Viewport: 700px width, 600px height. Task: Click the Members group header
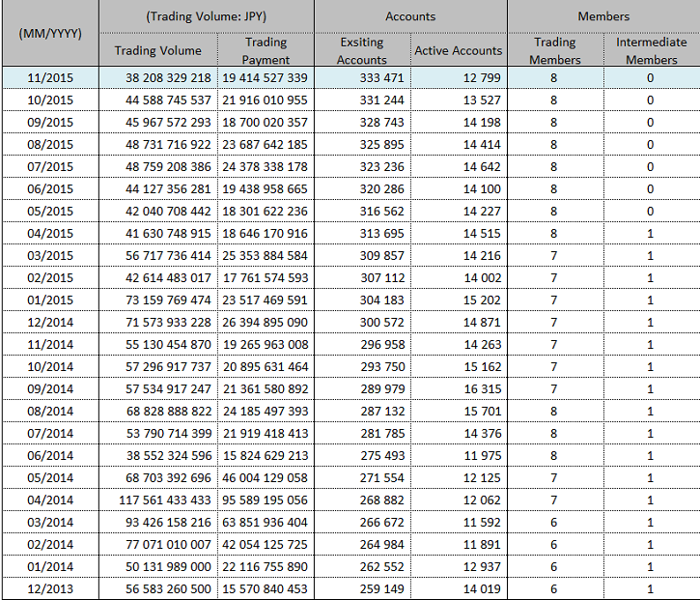point(604,16)
